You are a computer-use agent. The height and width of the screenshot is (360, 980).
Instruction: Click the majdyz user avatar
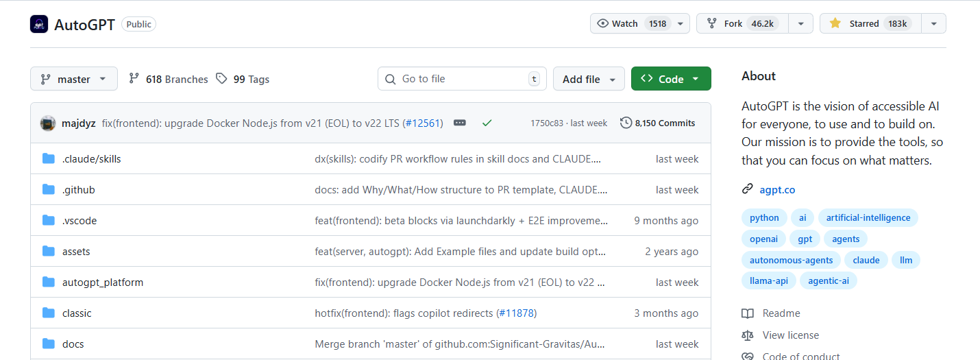coord(48,123)
